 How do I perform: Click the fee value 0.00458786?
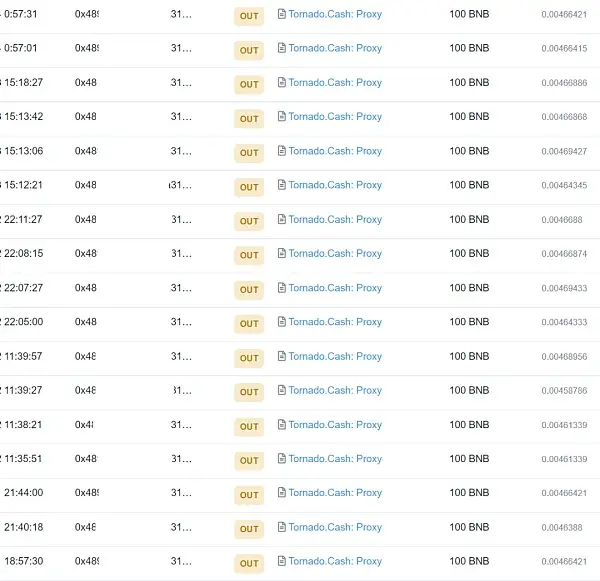click(x=564, y=391)
